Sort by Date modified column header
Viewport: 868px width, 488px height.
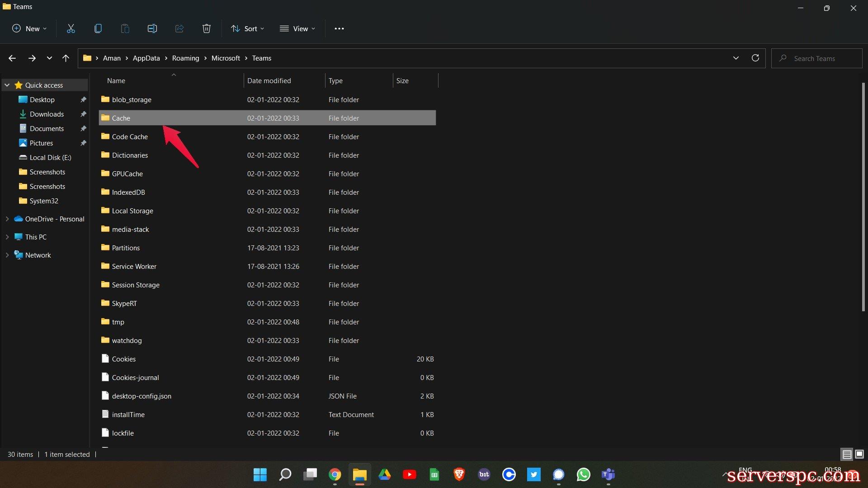click(x=269, y=81)
